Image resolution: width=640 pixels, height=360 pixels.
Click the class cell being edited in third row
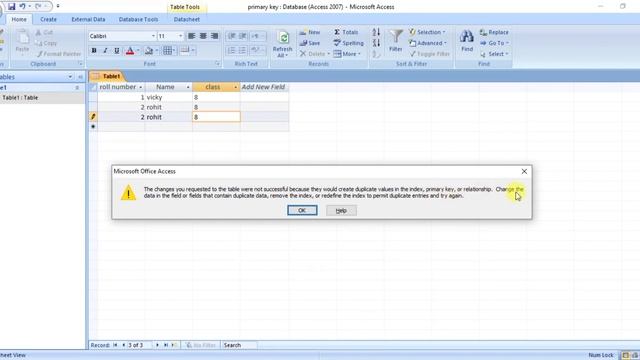tap(216, 117)
